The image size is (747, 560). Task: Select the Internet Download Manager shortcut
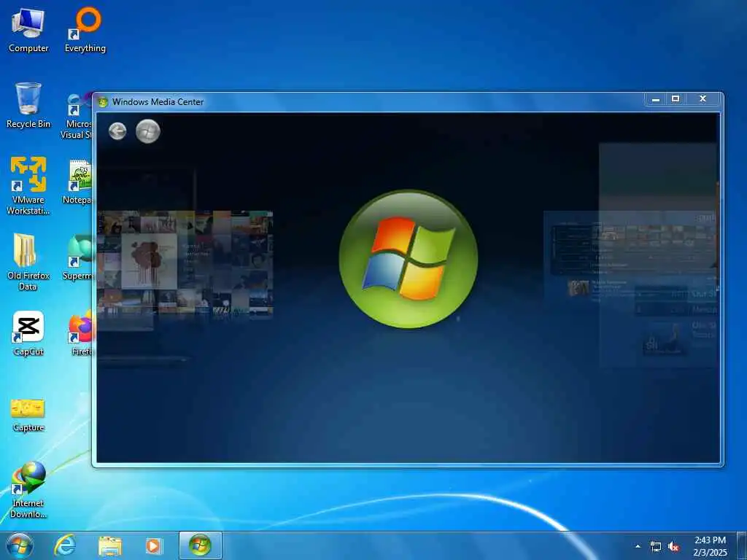pyautogui.click(x=28, y=489)
